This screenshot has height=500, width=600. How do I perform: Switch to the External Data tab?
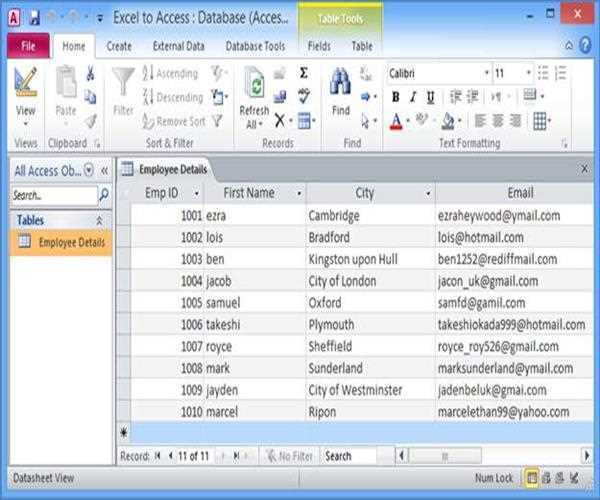click(x=178, y=46)
